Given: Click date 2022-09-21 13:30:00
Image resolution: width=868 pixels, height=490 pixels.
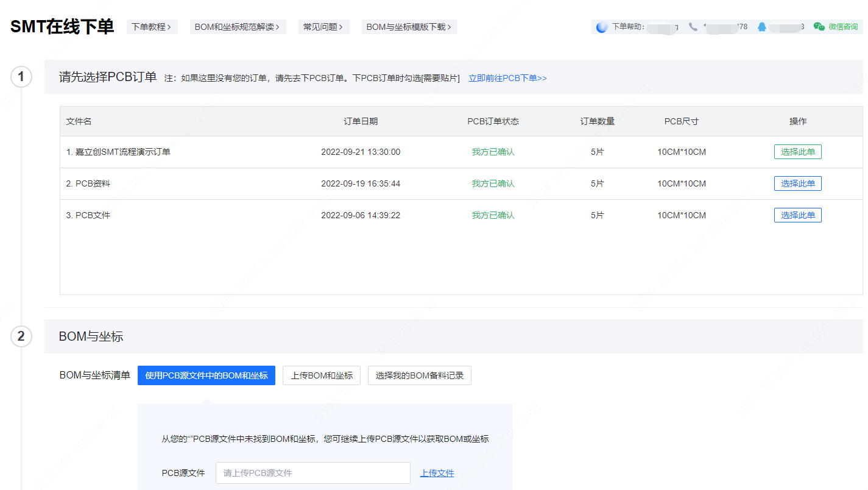Looking at the screenshot, I should [361, 152].
